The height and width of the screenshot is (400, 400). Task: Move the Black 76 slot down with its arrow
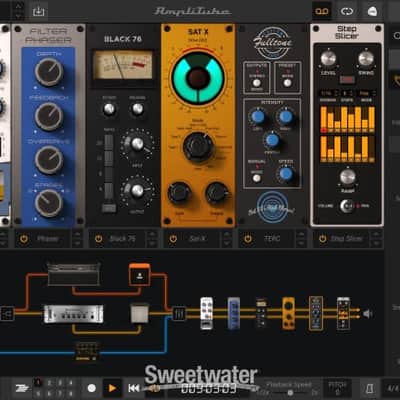pyautogui.click(x=151, y=243)
